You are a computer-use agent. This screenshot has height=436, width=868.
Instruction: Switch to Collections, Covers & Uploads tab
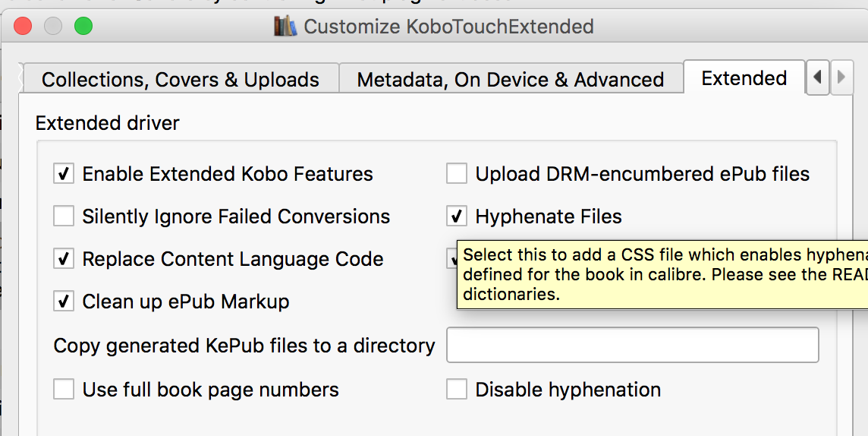click(180, 80)
